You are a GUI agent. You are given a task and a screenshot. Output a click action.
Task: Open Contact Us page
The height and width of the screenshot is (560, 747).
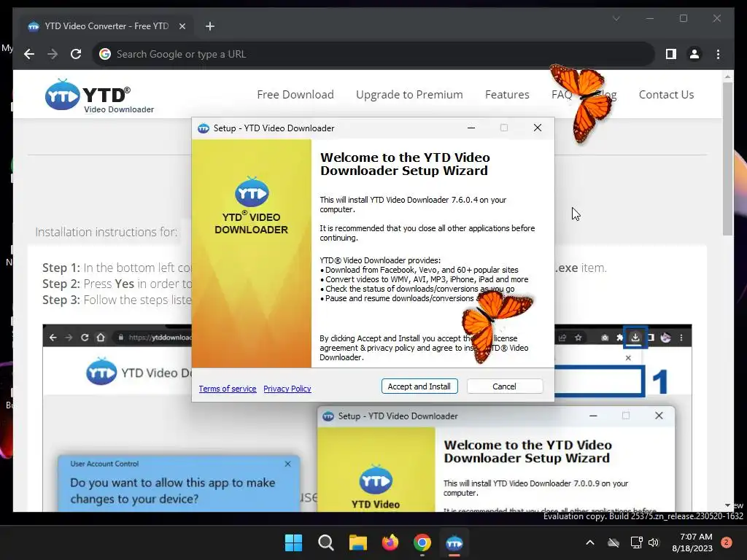coord(666,94)
